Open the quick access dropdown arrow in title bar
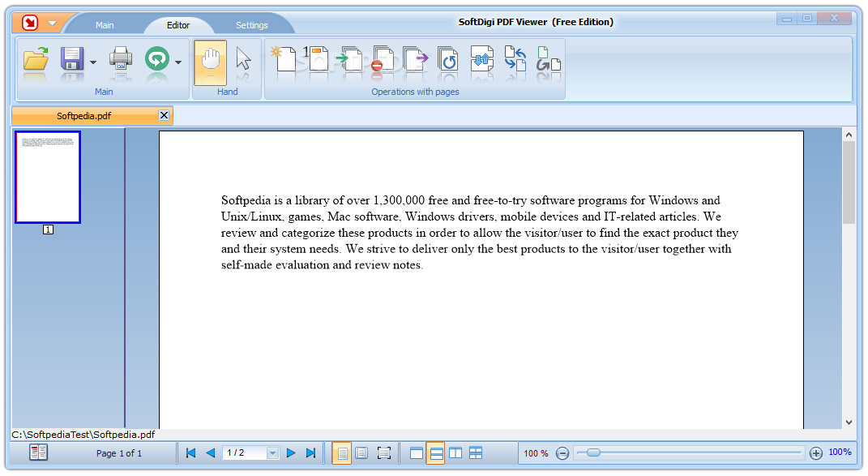The height and width of the screenshot is (476, 868). pos(52,24)
